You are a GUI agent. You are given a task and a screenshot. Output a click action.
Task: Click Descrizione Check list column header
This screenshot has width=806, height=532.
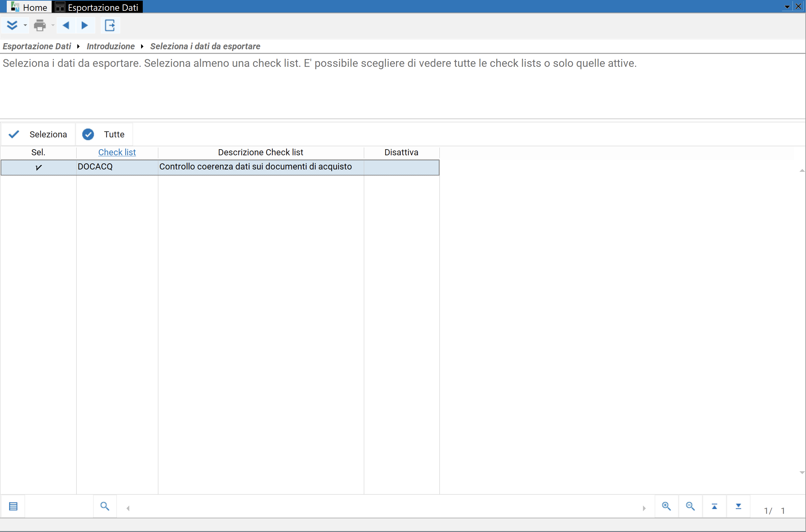[x=261, y=152]
